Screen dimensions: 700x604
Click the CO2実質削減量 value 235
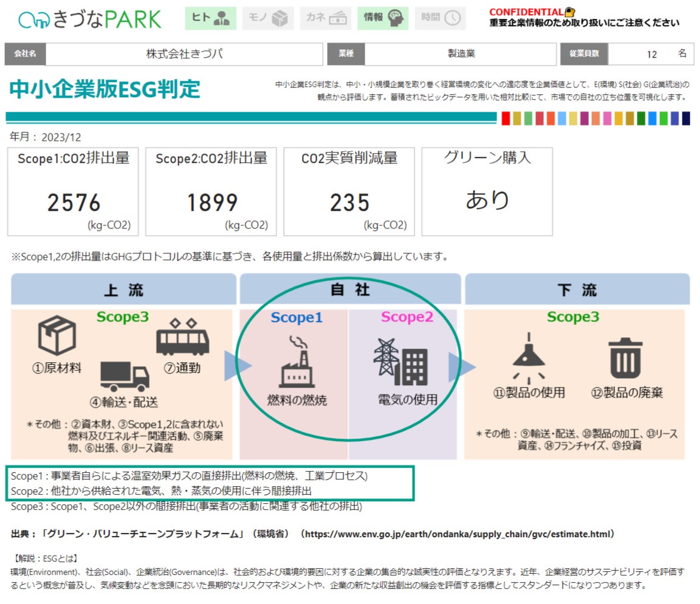349,203
